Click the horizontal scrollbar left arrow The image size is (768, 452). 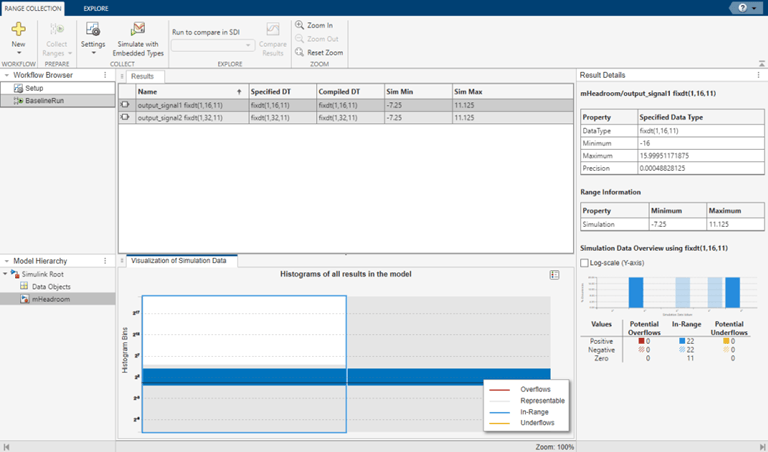(6, 447)
